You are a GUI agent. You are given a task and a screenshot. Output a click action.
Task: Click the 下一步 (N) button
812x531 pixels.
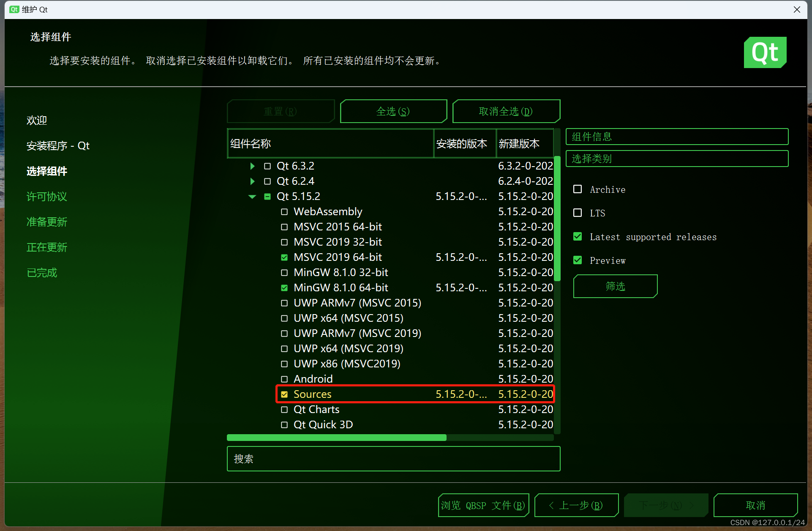coord(666,505)
